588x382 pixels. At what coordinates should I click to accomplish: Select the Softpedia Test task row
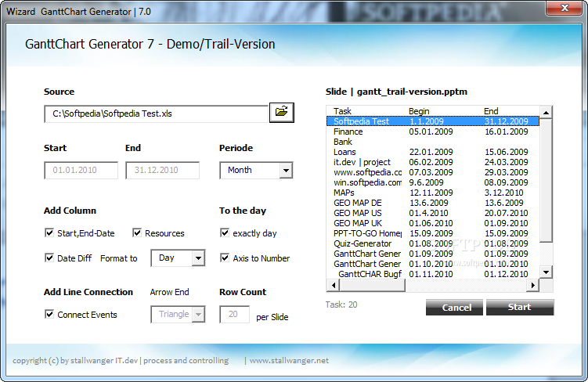coord(433,121)
